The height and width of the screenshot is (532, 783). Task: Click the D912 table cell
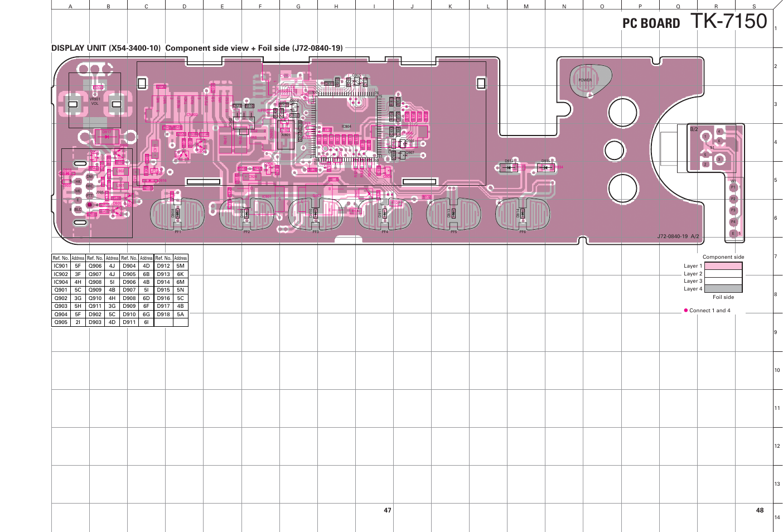click(x=163, y=266)
